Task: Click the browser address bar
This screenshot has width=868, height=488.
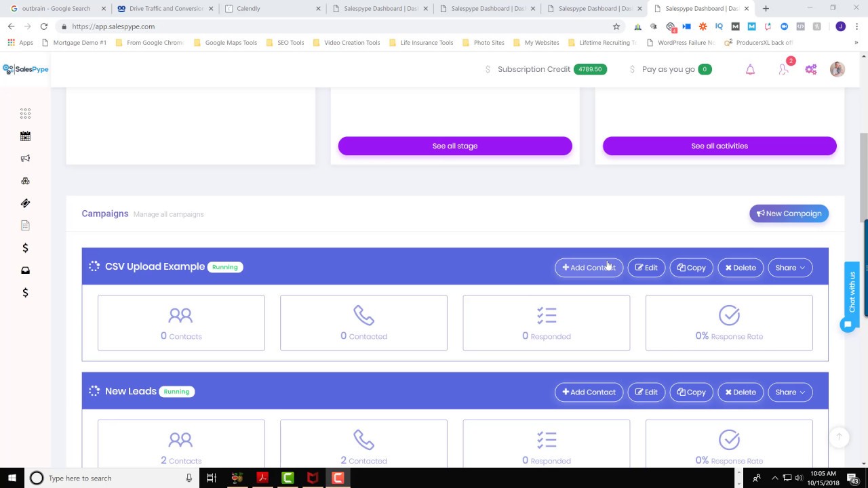Action: (x=332, y=26)
